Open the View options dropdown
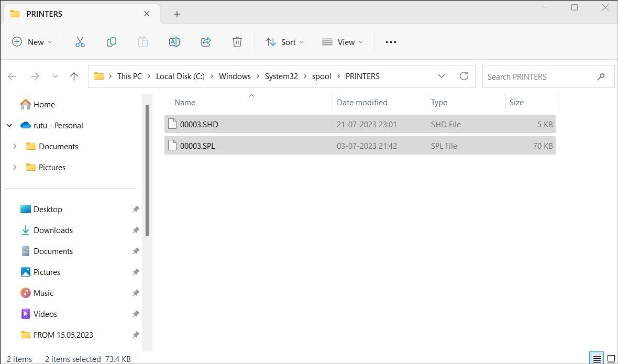 tap(342, 42)
